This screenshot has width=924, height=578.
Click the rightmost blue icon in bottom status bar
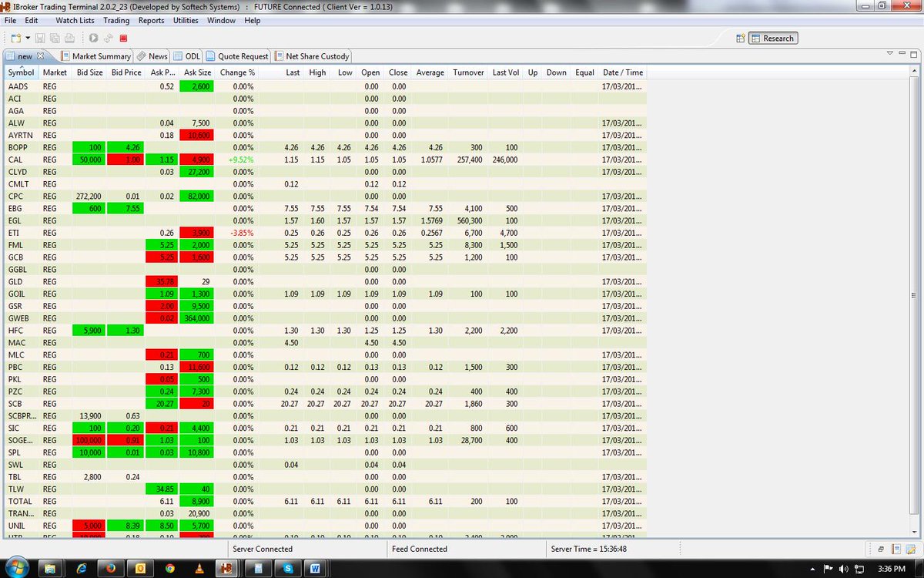(911, 549)
